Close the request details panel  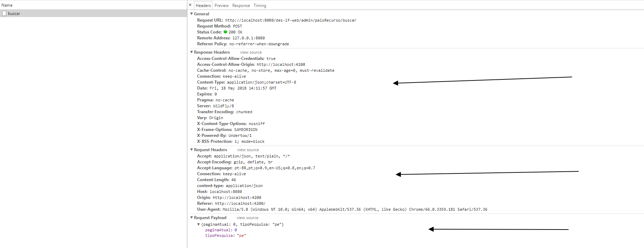coord(190,5)
